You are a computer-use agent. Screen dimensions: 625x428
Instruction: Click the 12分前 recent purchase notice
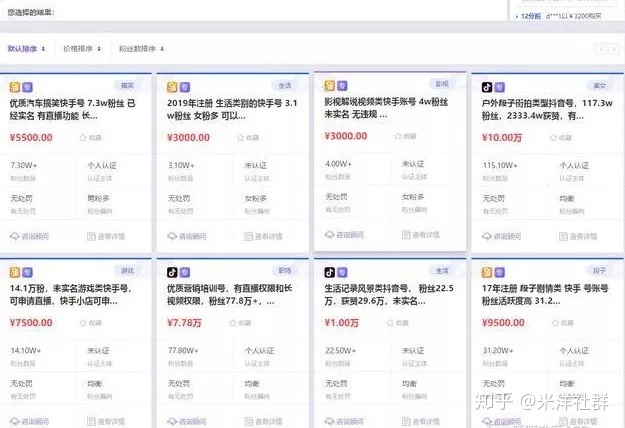click(559, 16)
